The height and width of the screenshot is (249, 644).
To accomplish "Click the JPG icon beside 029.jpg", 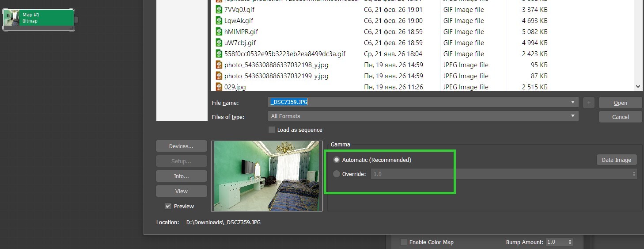I will point(219,87).
